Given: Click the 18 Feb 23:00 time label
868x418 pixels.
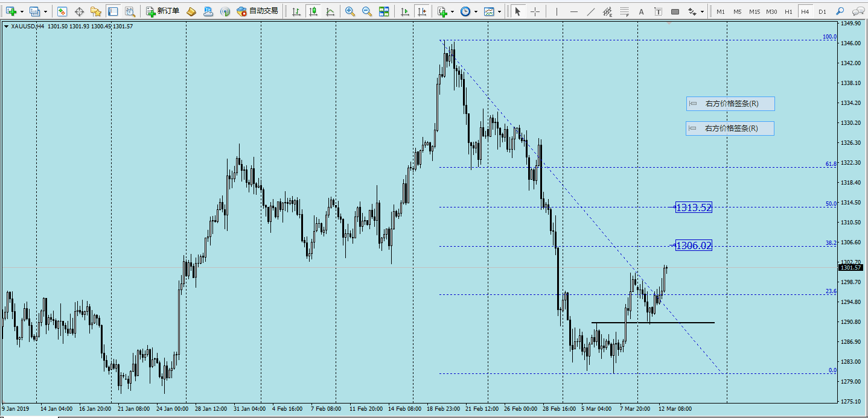Looking at the screenshot, I should 444,408.
